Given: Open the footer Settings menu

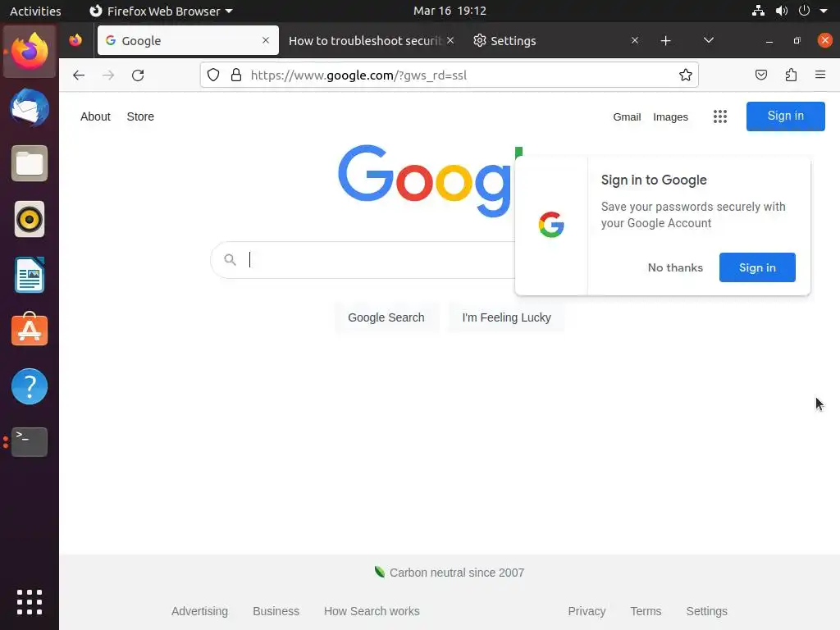Looking at the screenshot, I should point(706,611).
